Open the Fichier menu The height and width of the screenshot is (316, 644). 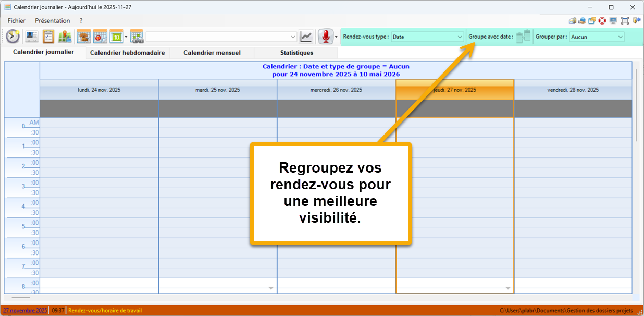tap(17, 21)
